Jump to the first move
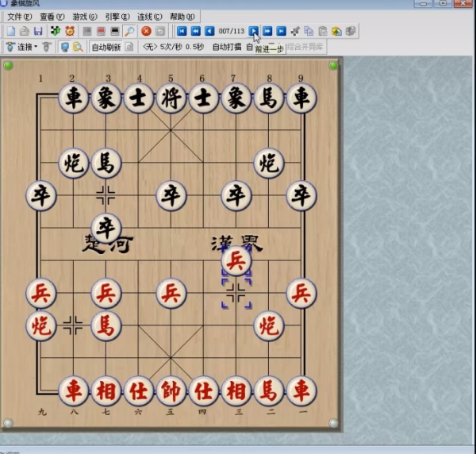This screenshot has width=476, height=454. click(x=182, y=31)
